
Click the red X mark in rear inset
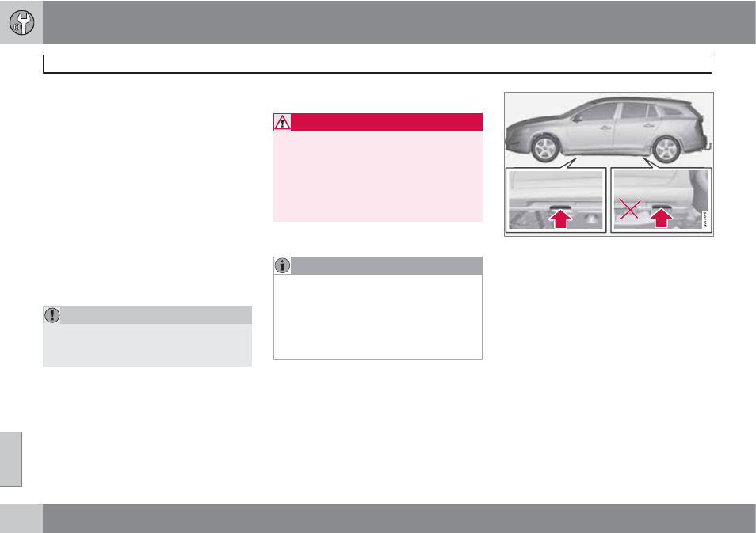[x=630, y=209]
